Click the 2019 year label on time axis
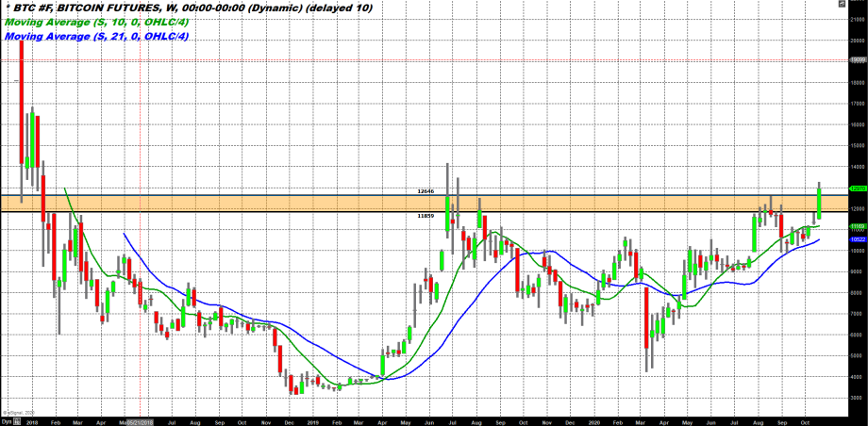The width and height of the screenshot is (868, 426). (x=312, y=421)
